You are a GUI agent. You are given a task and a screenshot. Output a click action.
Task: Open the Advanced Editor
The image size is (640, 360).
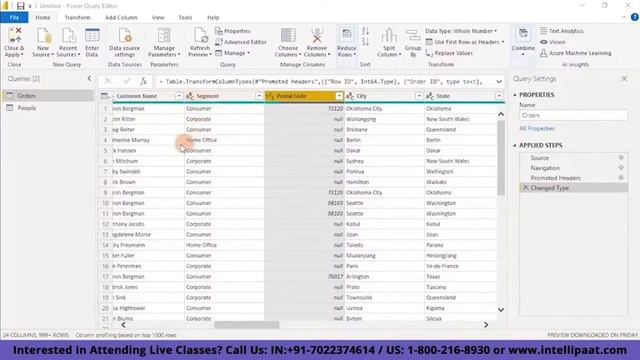[241, 42]
